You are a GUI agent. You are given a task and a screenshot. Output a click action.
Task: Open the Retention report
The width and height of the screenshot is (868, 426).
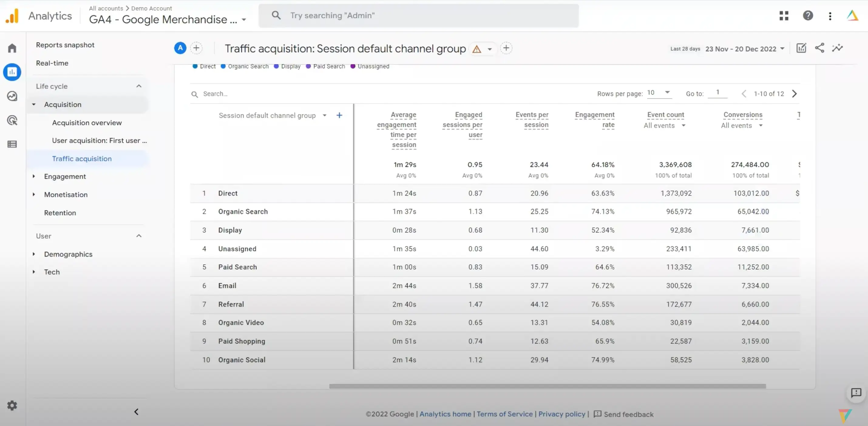click(x=60, y=213)
